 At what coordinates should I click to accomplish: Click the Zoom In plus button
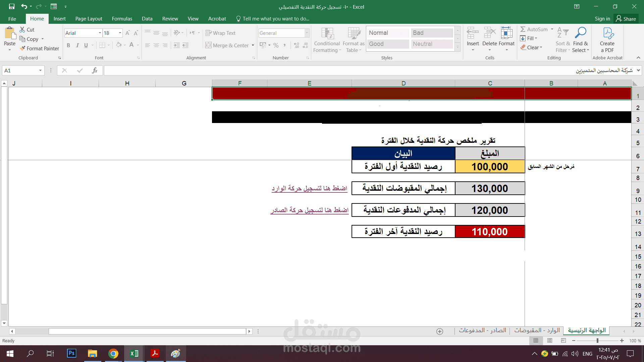coord(622,341)
